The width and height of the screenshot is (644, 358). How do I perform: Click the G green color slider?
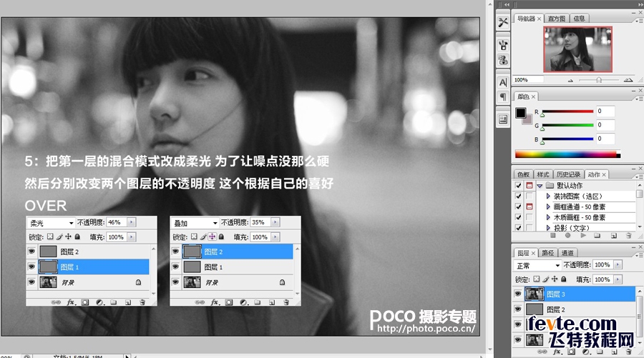click(567, 125)
